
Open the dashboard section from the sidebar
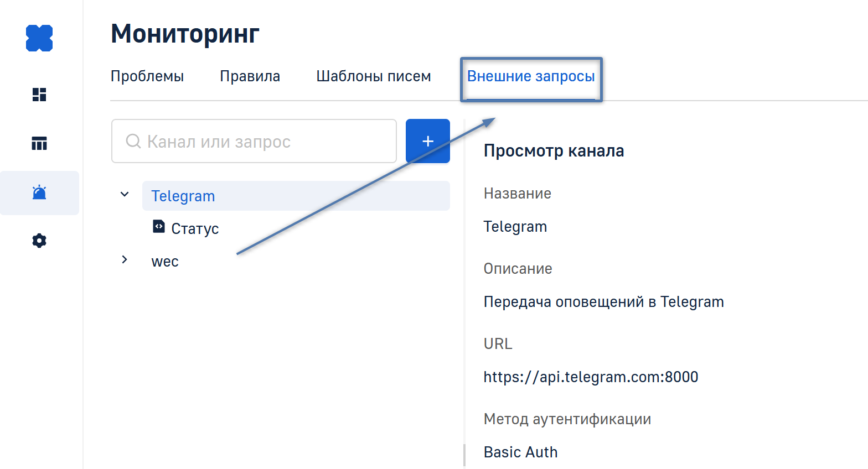(x=39, y=95)
